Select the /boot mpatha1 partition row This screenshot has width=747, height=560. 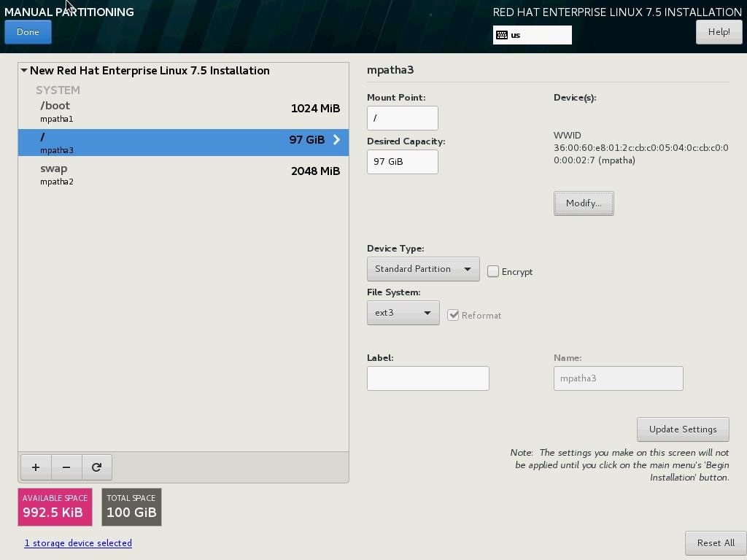[x=183, y=112]
